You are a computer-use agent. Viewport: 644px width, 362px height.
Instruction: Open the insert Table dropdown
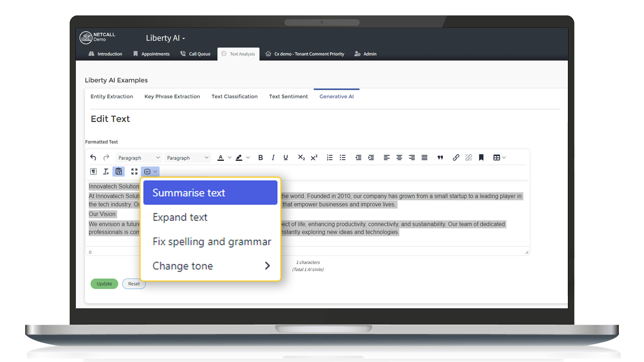499,157
